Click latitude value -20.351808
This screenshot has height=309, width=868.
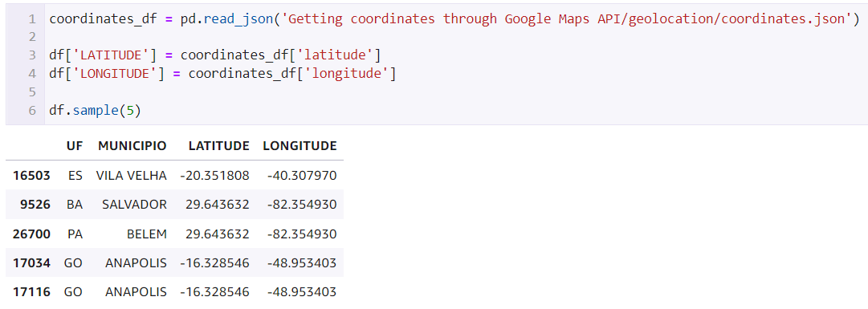pos(214,176)
